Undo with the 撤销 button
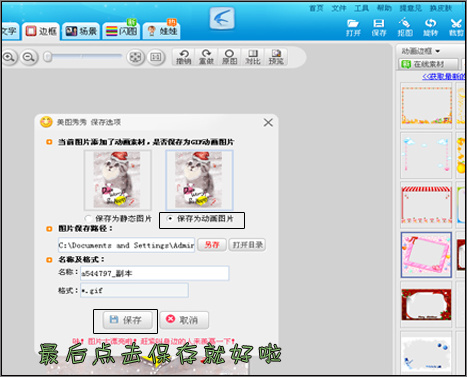The image size is (467, 377). [x=184, y=57]
